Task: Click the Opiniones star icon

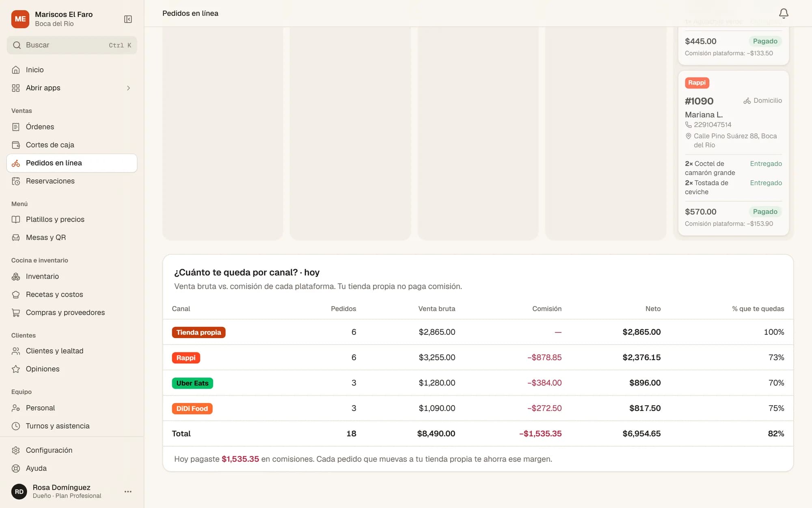Action: (x=16, y=369)
